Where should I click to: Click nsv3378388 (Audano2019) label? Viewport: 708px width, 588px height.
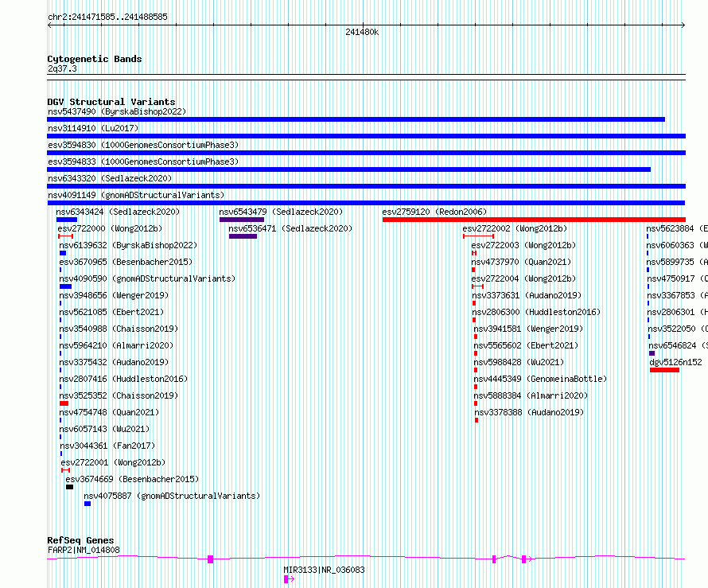529,412
